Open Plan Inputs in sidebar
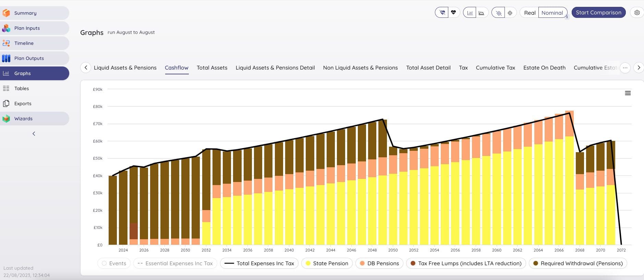Image resolution: width=644 pixels, height=280 pixels. click(27, 28)
